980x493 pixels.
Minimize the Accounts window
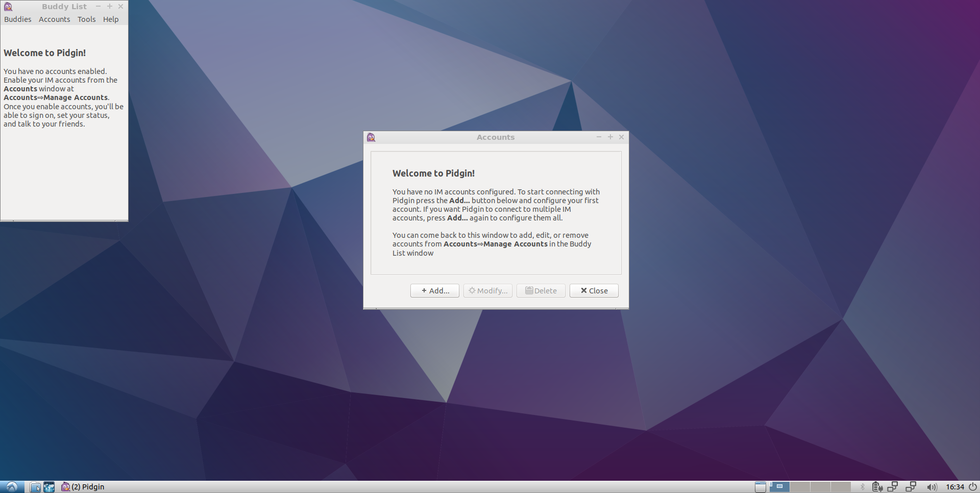(599, 137)
